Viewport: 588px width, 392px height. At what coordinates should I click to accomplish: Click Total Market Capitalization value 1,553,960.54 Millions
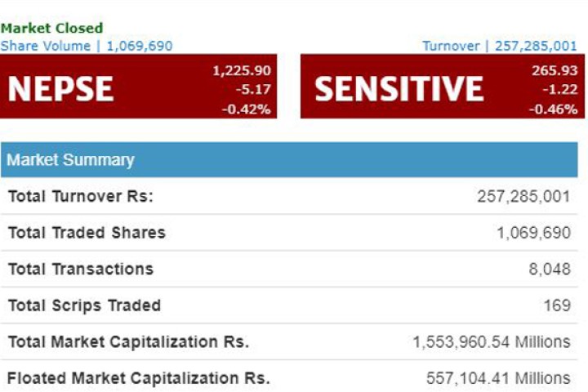492,341
